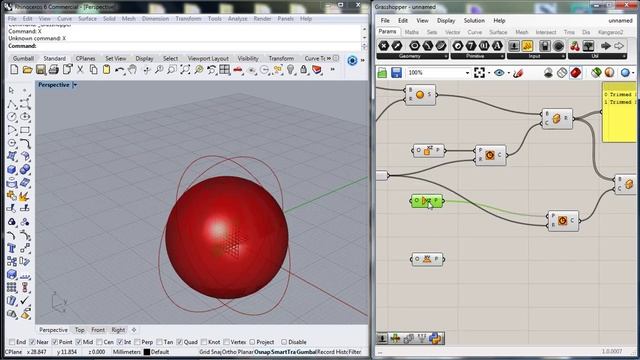
Task: Click the Cut scissors icon
Action: [80, 70]
